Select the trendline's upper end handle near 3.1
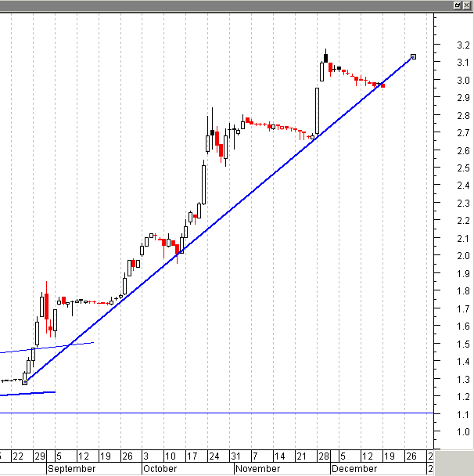This screenshot has height=476, width=474. (x=413, y=57)
